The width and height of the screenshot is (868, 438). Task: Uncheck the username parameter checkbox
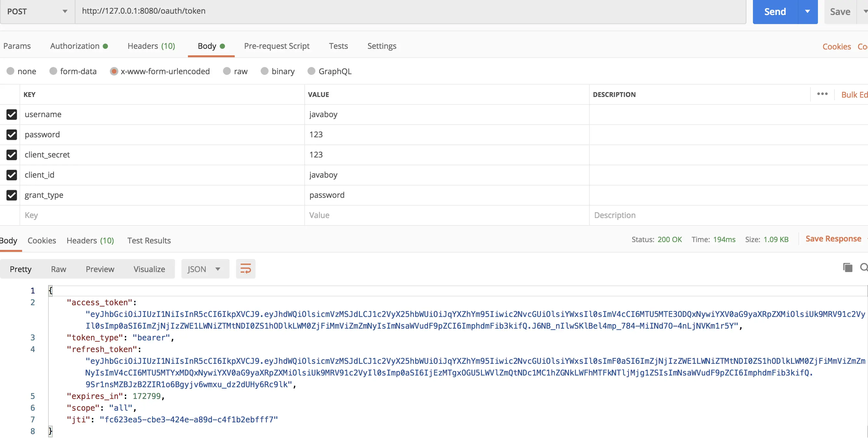pyautogui.click(x=11, y=114)
